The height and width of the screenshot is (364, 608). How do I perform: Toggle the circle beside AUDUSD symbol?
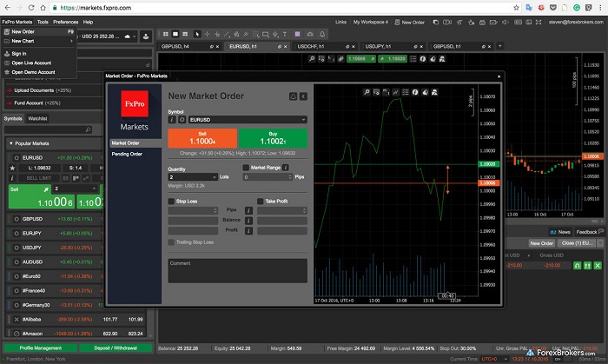pyautogui.click(x=17, y=262)
